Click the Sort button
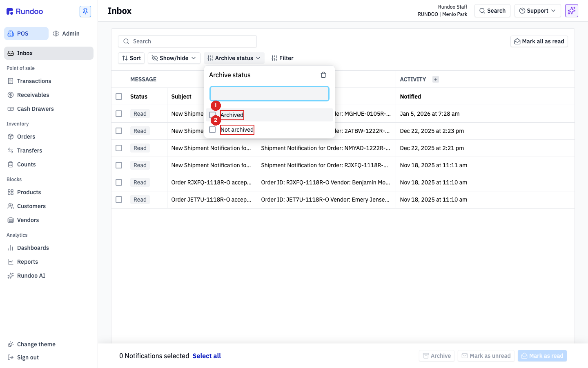Screen dimensions: 588x368 coord(131,58)
